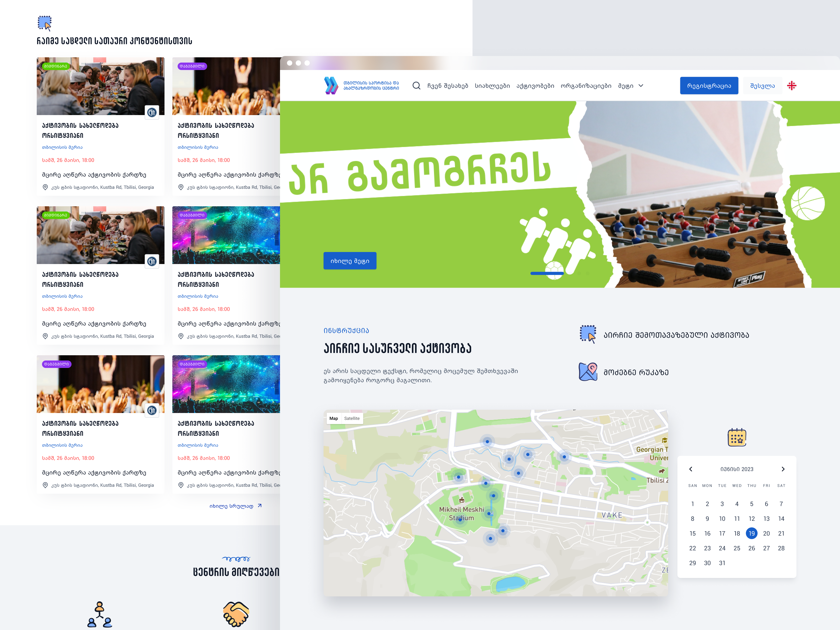Go to the "აქტივობები" nav item
Screen dimensions: 840x630
click(535, 86)
